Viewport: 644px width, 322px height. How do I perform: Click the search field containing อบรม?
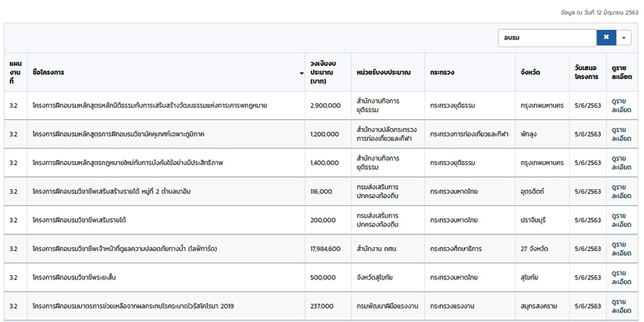pyautogui.click(x=547, y=38)
